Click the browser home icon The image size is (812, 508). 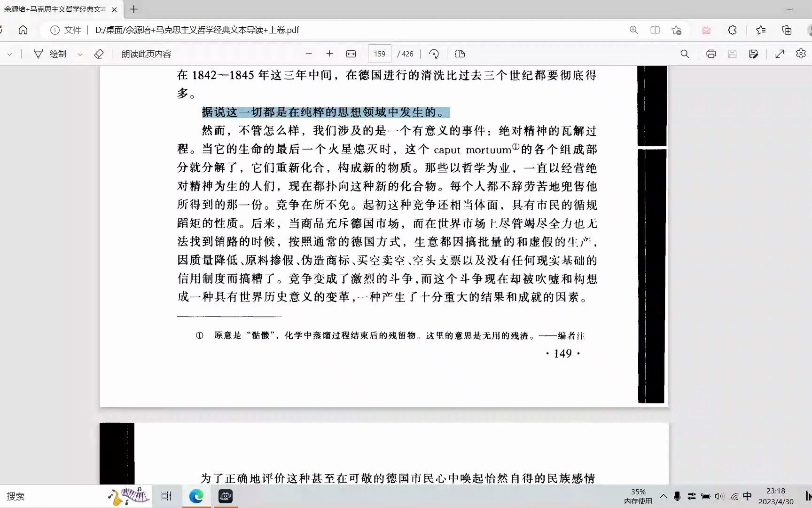click(23, 30)
